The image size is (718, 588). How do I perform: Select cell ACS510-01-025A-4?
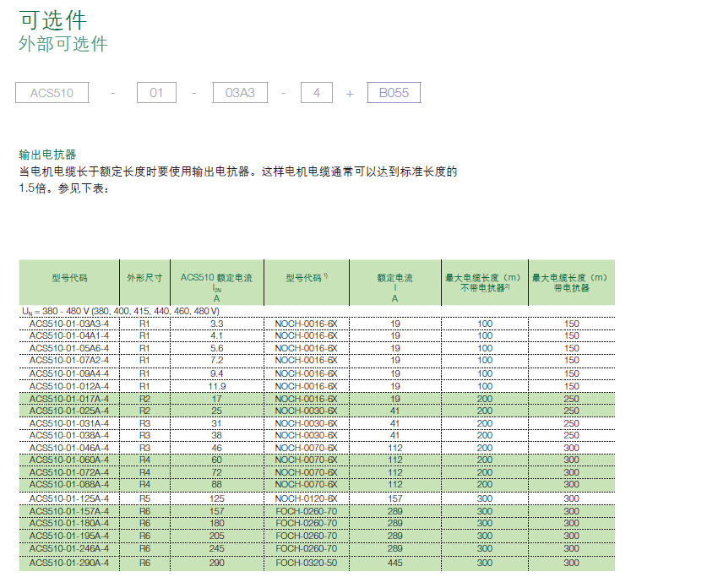click(69, 411)
